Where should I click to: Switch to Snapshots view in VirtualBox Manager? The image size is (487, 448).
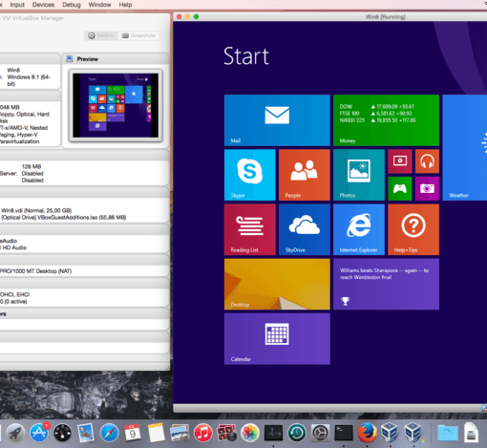coord(139,35)
